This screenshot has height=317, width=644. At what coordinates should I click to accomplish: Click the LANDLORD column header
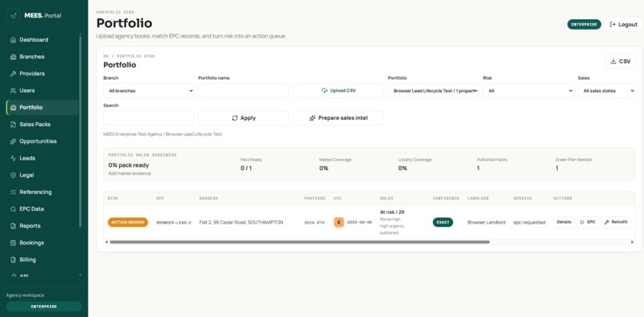[478, 198]
